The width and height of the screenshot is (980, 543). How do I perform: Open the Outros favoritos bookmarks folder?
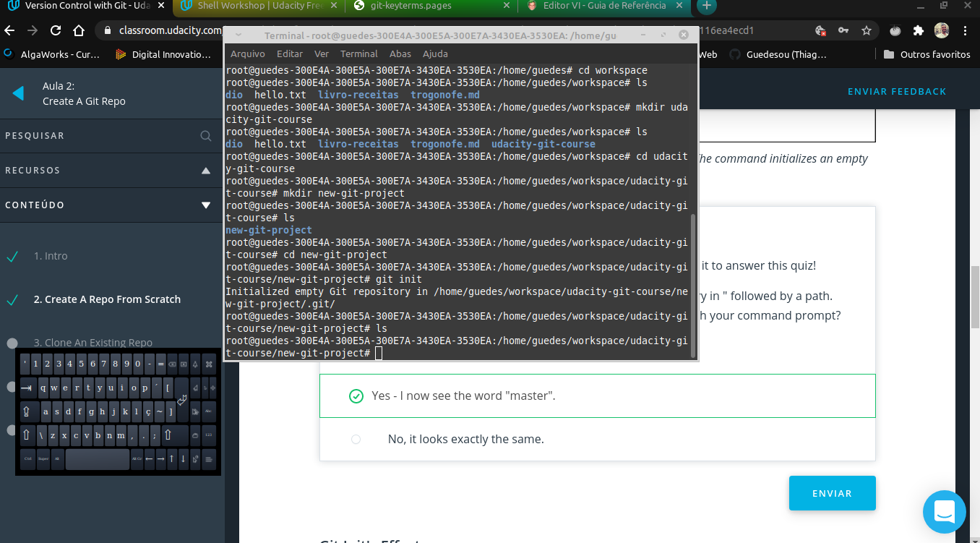(x=927, y=54)
